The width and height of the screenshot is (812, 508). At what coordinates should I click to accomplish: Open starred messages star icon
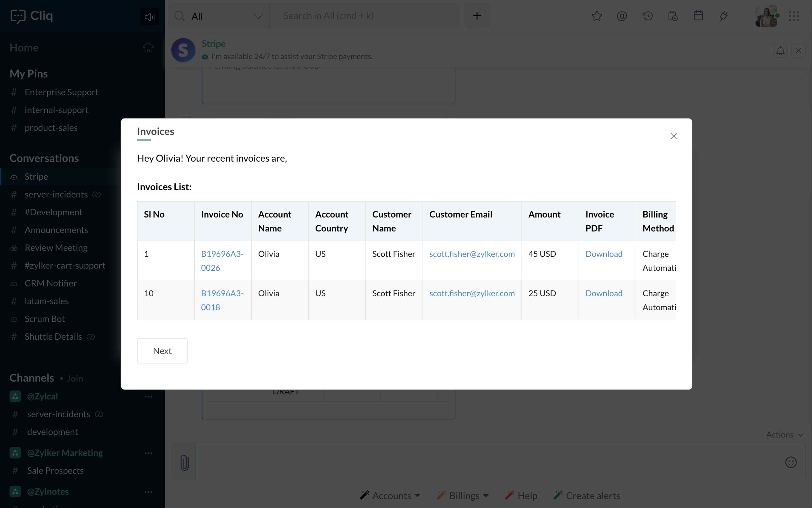[x=597, y=16]
